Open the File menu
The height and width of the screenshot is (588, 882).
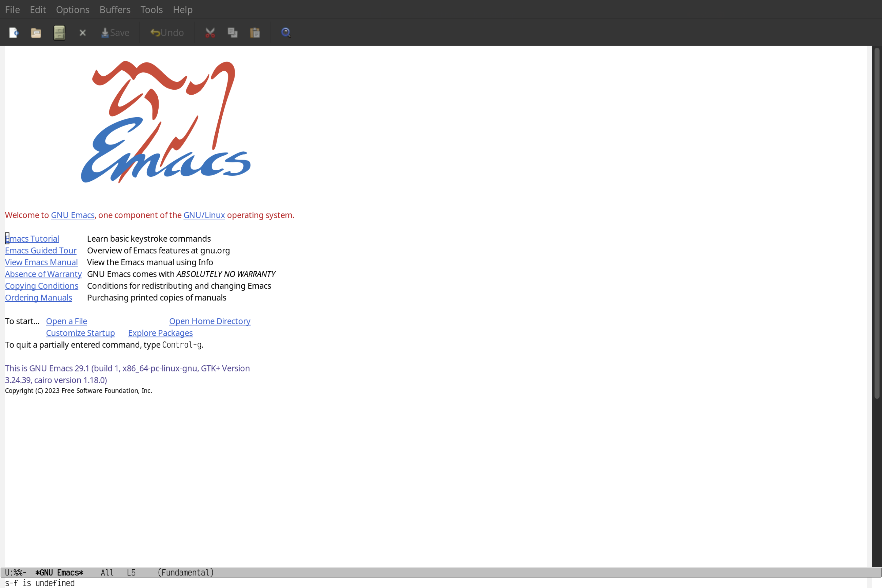point(12,9)
